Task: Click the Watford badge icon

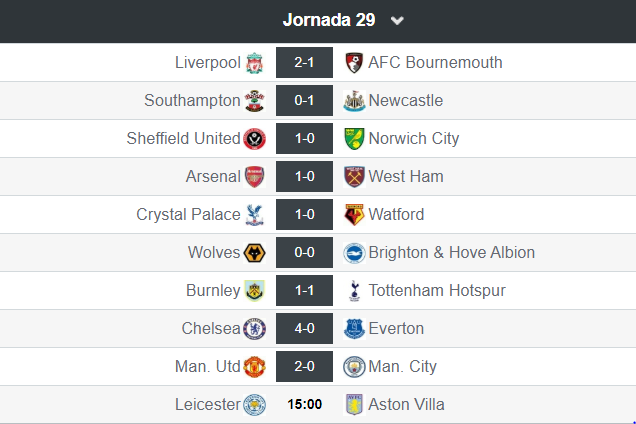Action: click(352, 215)
